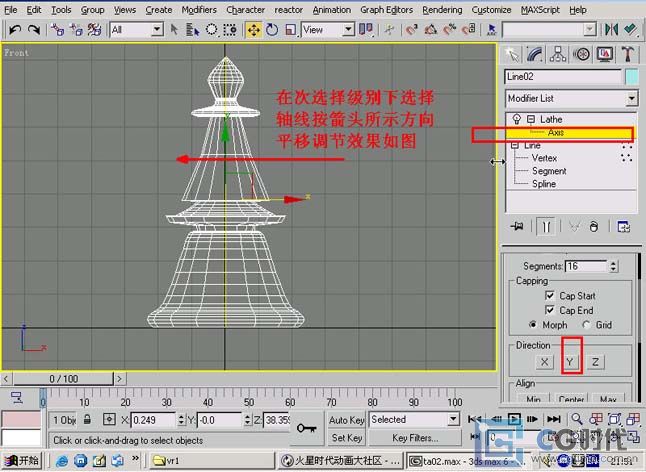Open the Modifiers menu
The height and width of the screenshot is (472, 646).
[199, 9]
